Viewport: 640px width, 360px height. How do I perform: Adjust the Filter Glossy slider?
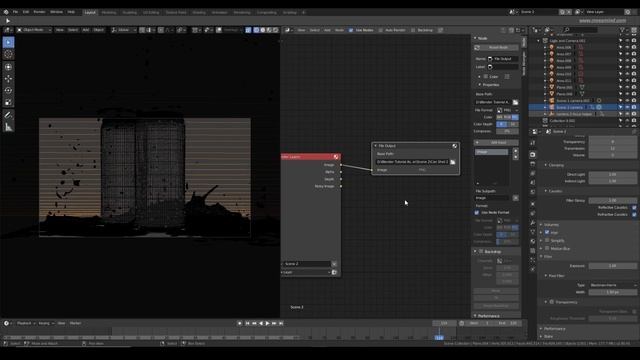[612, 200]
